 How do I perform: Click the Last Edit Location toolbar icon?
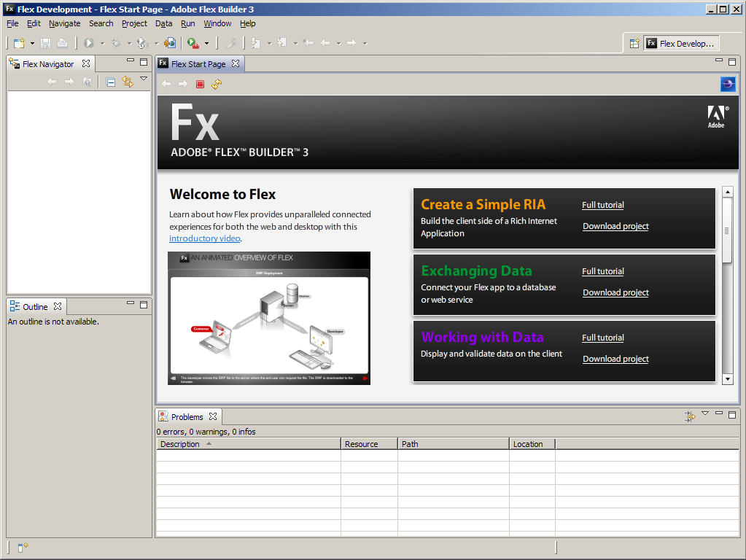click(x=308, y=43)
